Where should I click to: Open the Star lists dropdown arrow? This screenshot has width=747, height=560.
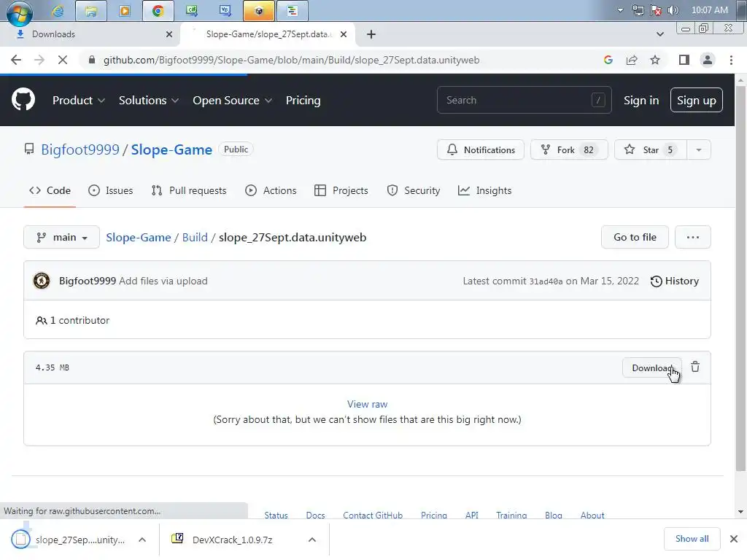coord(698,149)
